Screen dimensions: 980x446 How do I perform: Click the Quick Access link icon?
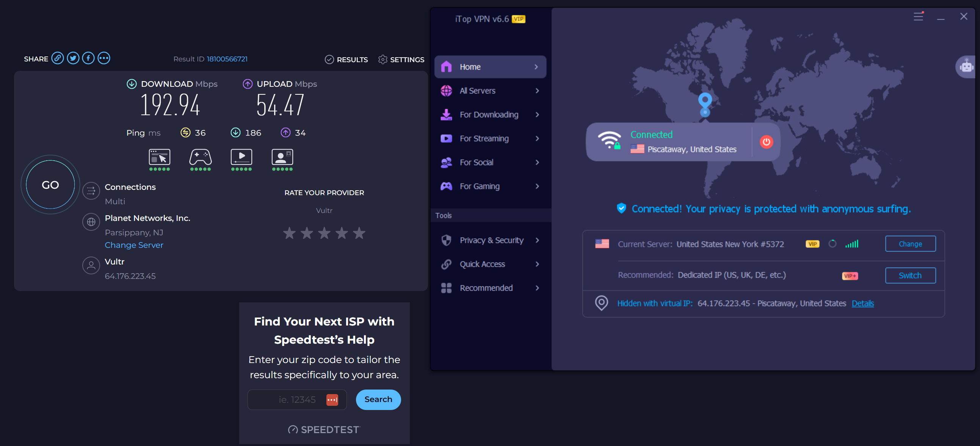(446, 264)
